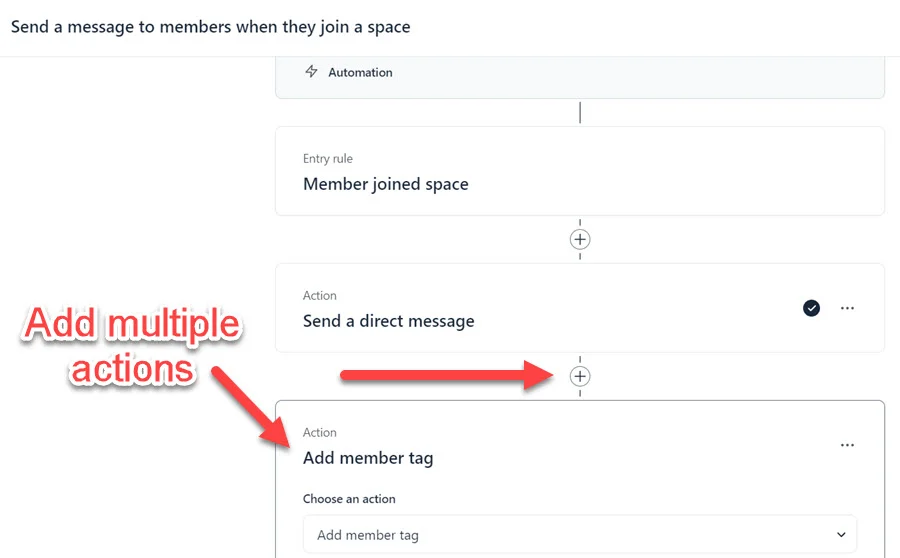Open the Send a direct message action
The height and width of the screenshot is (558, 900).
[x=388, y=321]
